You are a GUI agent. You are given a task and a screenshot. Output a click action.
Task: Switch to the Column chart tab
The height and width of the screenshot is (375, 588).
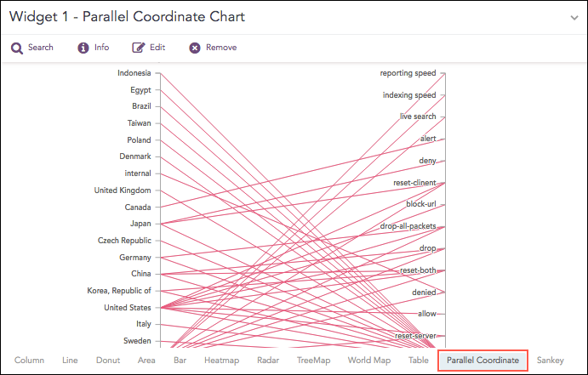coord(29,361)
